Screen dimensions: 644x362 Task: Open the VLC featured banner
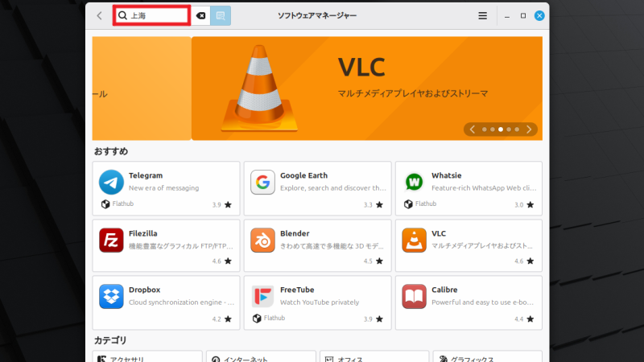point(367,88)
